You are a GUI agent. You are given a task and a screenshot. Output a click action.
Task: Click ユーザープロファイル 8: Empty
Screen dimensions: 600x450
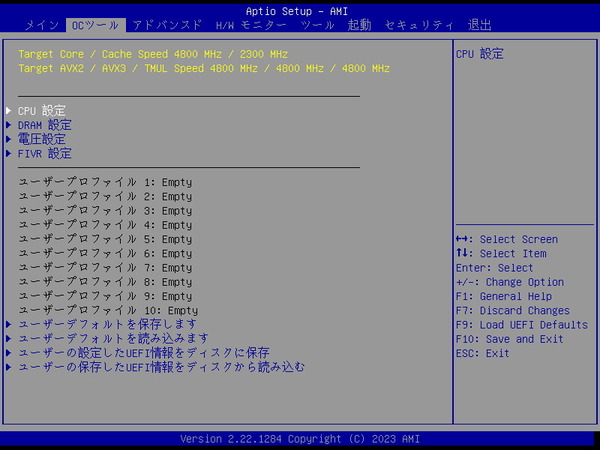[x=105, y=282]
